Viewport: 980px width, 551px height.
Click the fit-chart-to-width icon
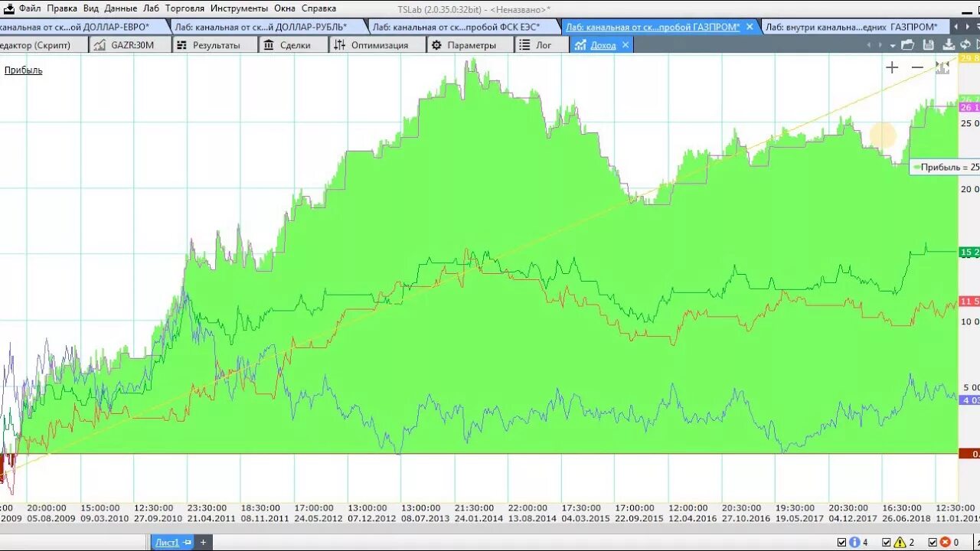pos(942,67)
